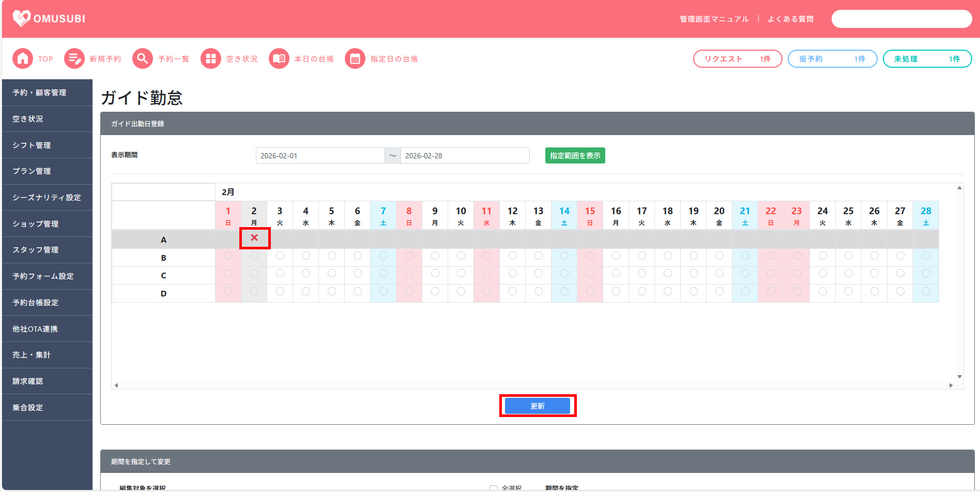Toggle guide D attendance circle for February 28

[926, 292]
